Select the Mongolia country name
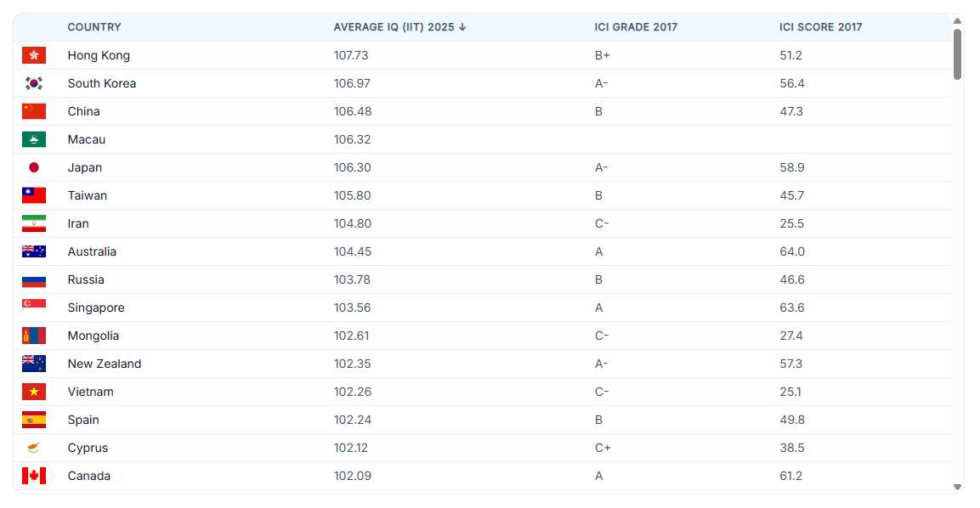980x508 pixels. [93, 336]
